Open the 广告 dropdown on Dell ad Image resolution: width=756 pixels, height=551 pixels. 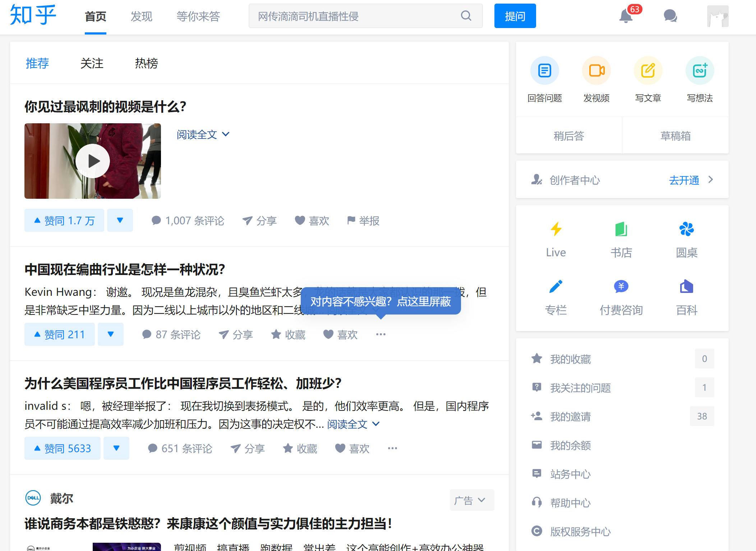(471, 500)
